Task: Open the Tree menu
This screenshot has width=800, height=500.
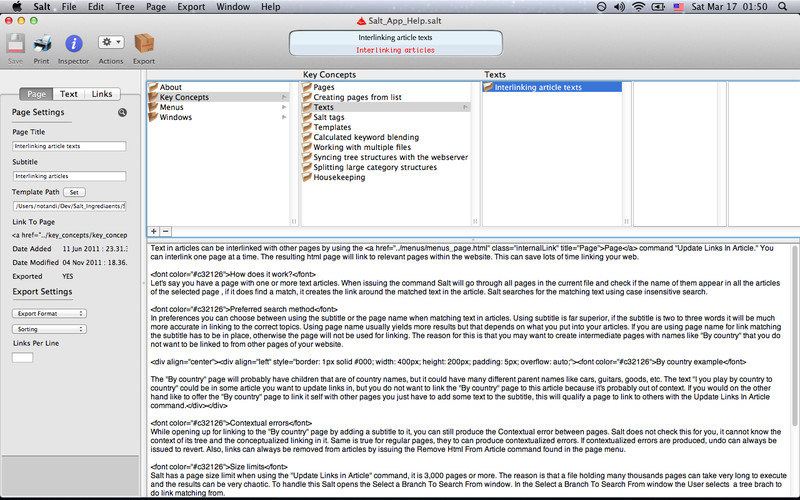Action: pos(125,7)
